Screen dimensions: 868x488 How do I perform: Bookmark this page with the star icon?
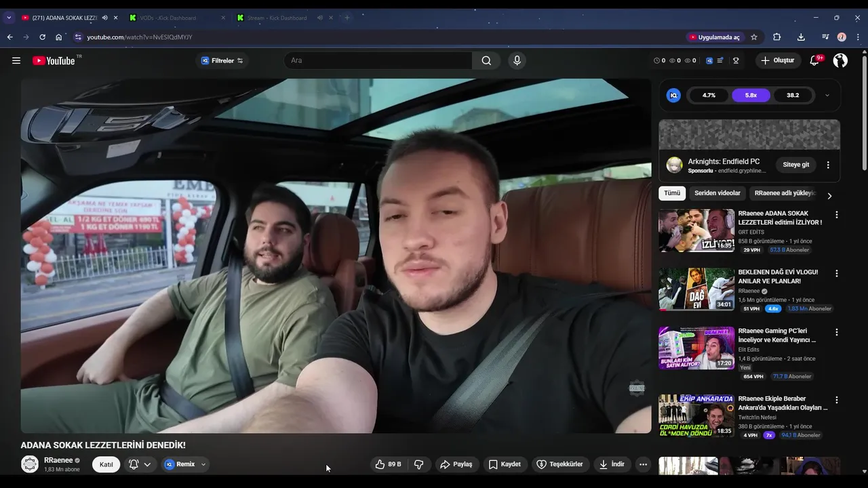754,37
